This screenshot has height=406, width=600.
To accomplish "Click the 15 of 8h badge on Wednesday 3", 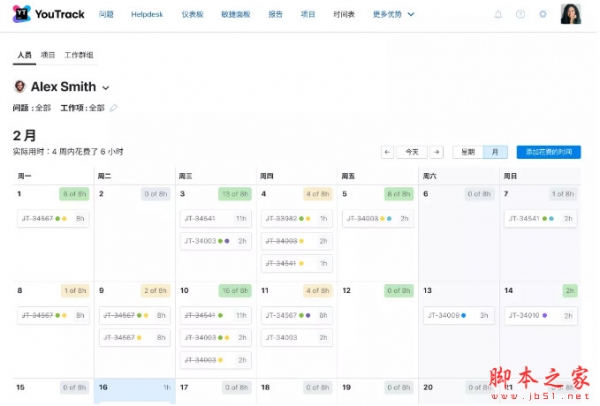I will coord(234,194).
